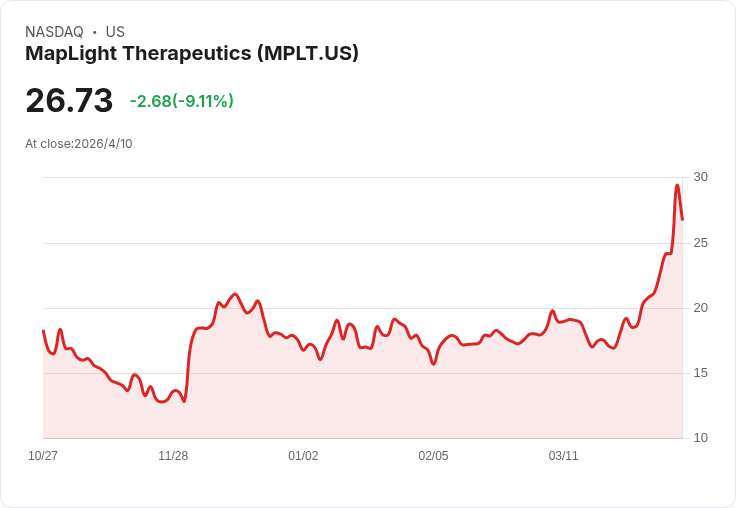Click the chart line's highest peak
Screen dimensions: 736x508
point(677,185)
